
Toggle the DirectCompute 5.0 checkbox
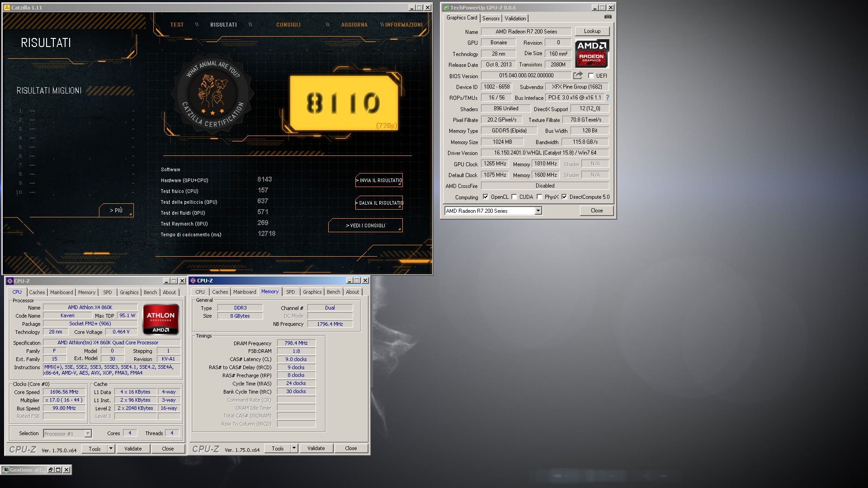coord(564,197)
